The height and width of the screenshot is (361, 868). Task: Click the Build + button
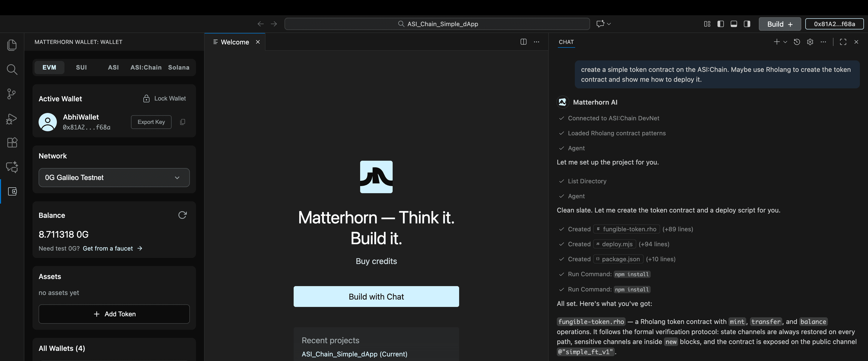tap(780, 24)
